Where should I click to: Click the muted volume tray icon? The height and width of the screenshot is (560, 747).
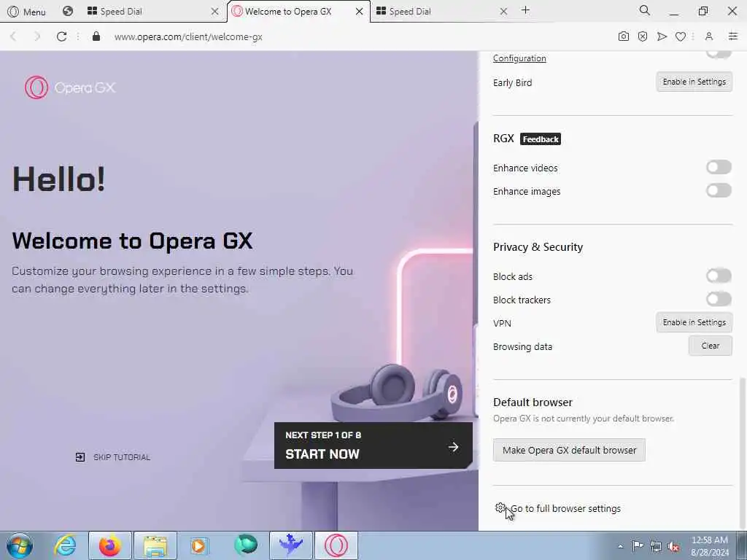pos(673,546)
